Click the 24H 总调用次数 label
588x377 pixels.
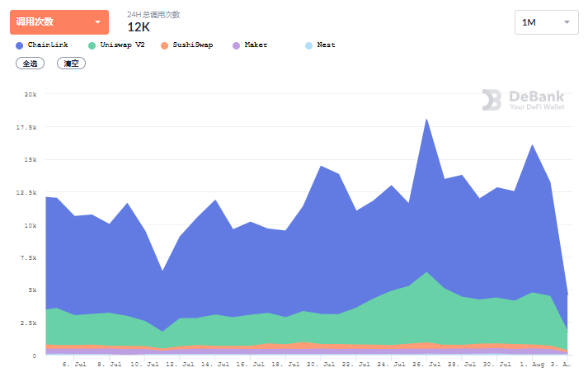click(153, 15)
